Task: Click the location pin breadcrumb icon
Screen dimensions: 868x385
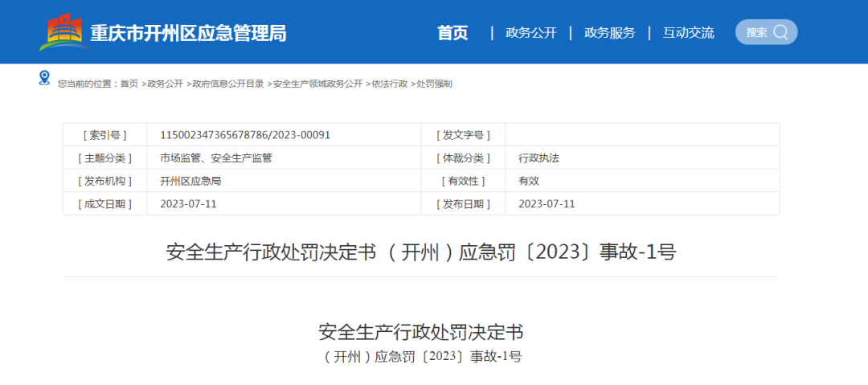Action: tap(44, 78)
